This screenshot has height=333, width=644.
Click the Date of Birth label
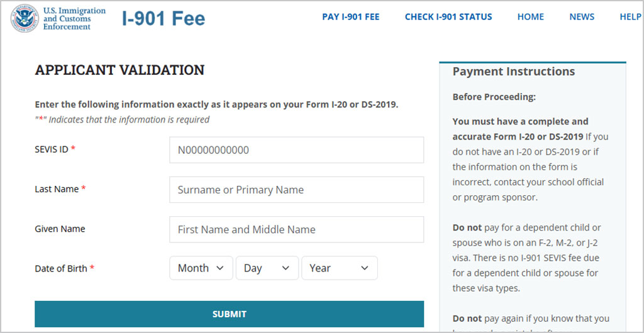tap(61, 268)
